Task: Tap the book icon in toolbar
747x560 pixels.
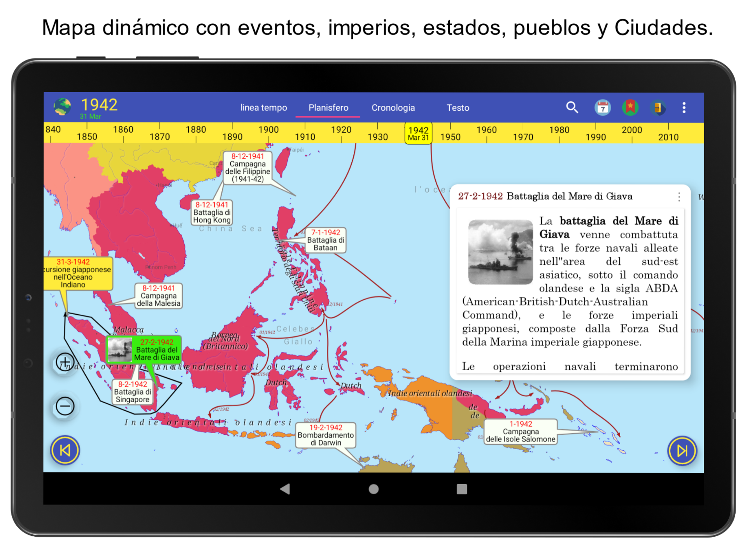Action: tap(658, 107)
